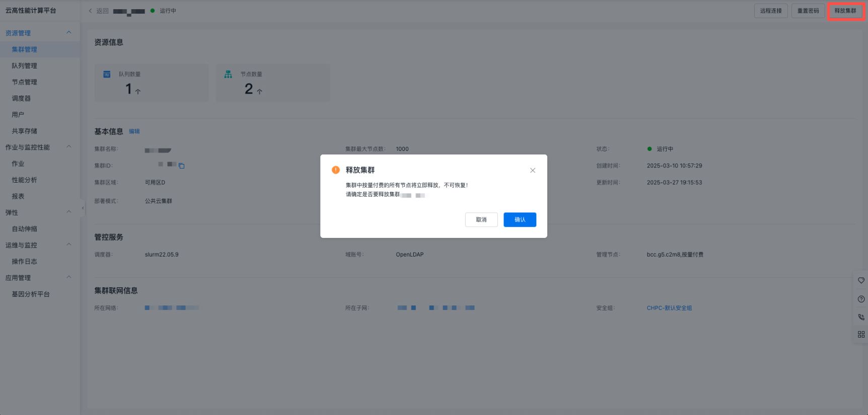
Task: Click 编辑 link beside 基本信息
Action: [x=134, y=131]
